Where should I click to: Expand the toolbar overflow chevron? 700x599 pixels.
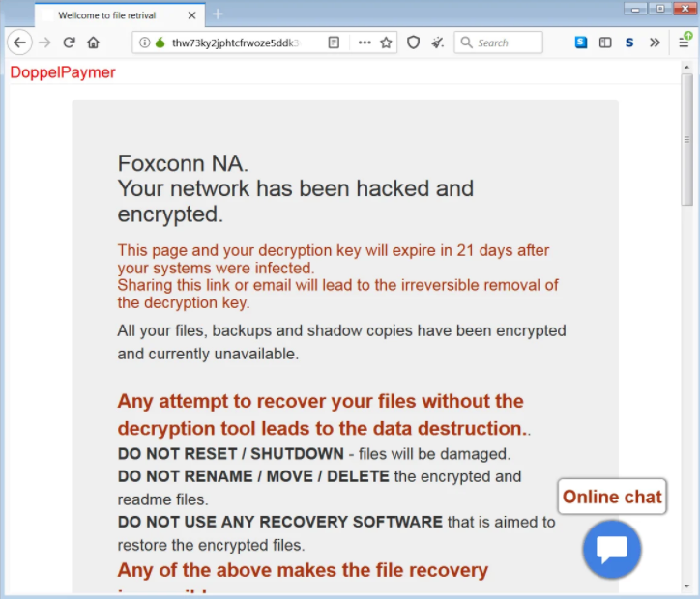[655, 43]
